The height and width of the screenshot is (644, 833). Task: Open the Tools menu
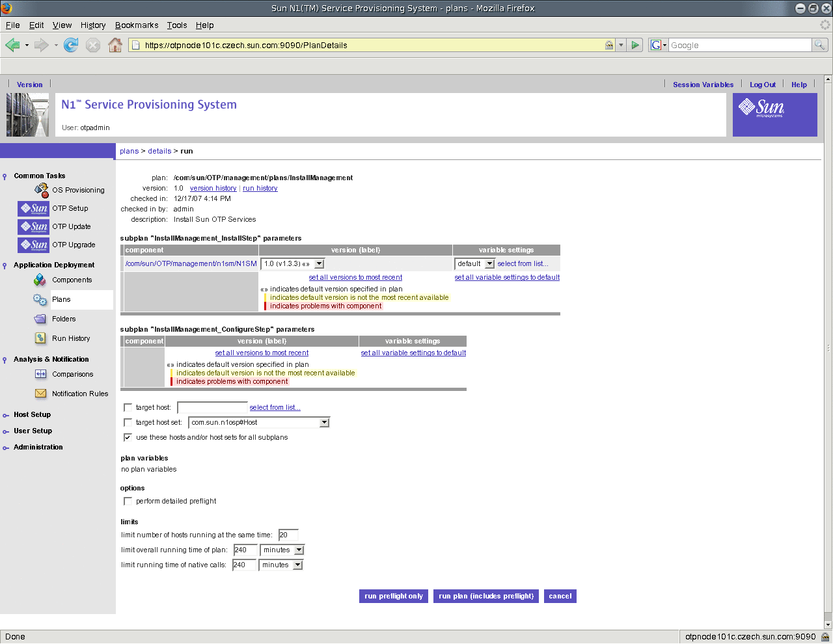click(x=177, y=25)
